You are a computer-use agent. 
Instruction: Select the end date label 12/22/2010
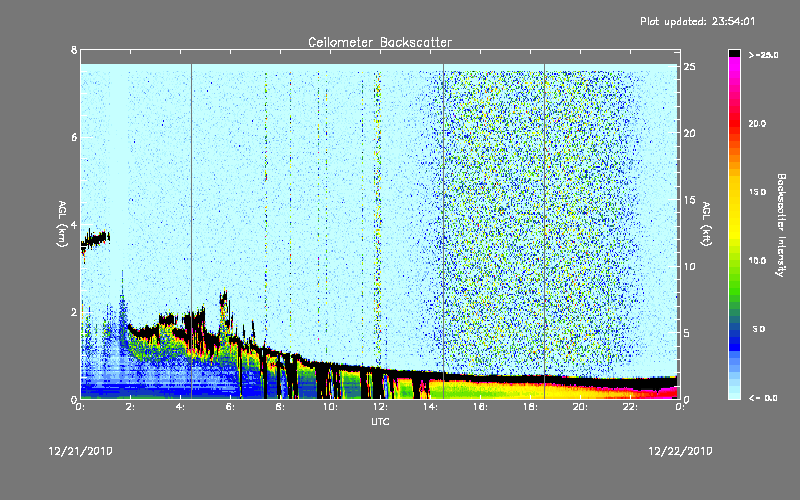pyautogui.click(x=680, y=451)
